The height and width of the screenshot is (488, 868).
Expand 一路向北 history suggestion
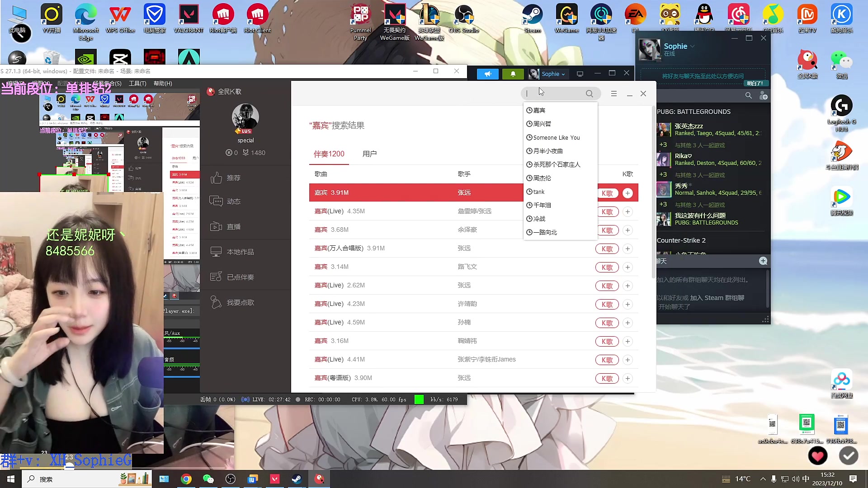pyautogui.click(x=544, y=232)
